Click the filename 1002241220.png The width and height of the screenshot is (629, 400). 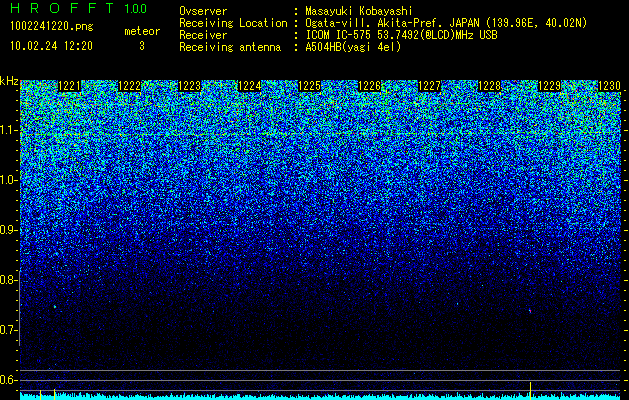point(52,27)
